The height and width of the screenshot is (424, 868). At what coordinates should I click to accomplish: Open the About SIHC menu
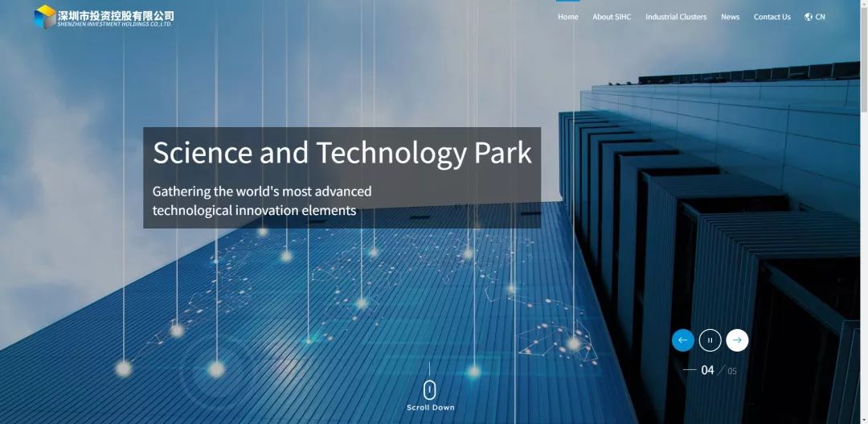click(x=612, y=17)
